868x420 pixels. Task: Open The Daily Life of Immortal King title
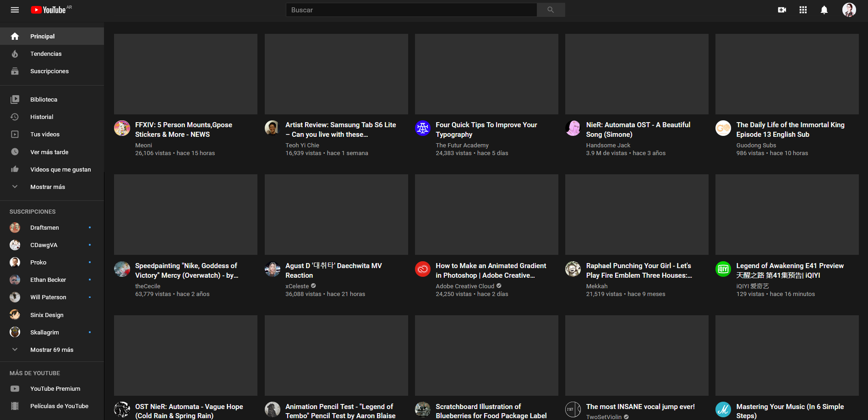click(x=791, y=129)
